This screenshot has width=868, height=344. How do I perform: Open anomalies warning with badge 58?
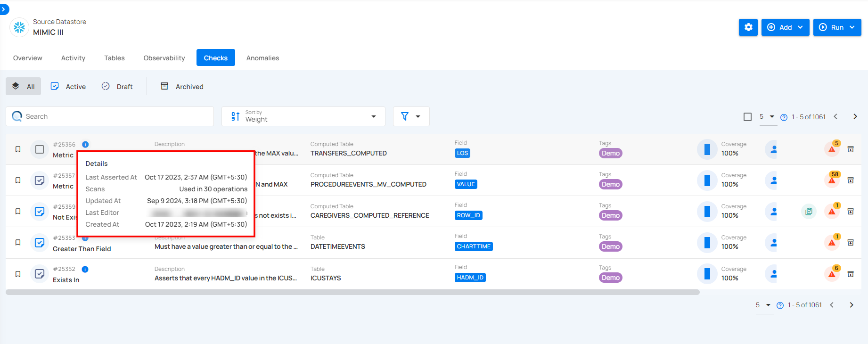pyautogui.click(x=832, y=180)
